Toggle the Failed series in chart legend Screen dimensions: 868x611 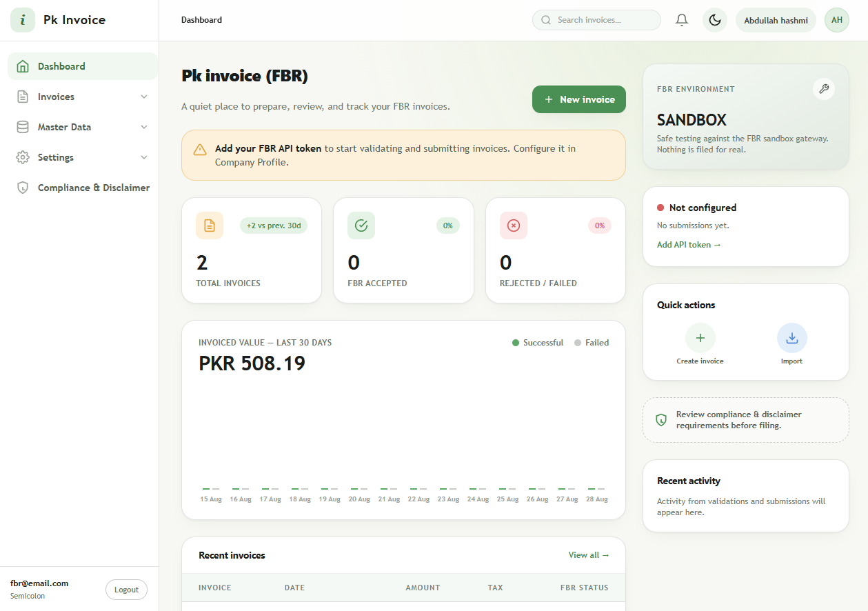[592, 343]
